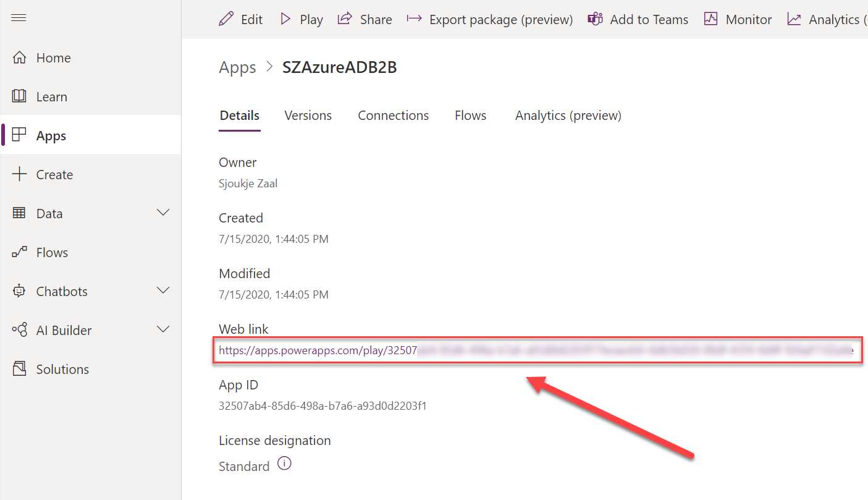
Task: Click the Modified date value
Action: tap(274, 295)
